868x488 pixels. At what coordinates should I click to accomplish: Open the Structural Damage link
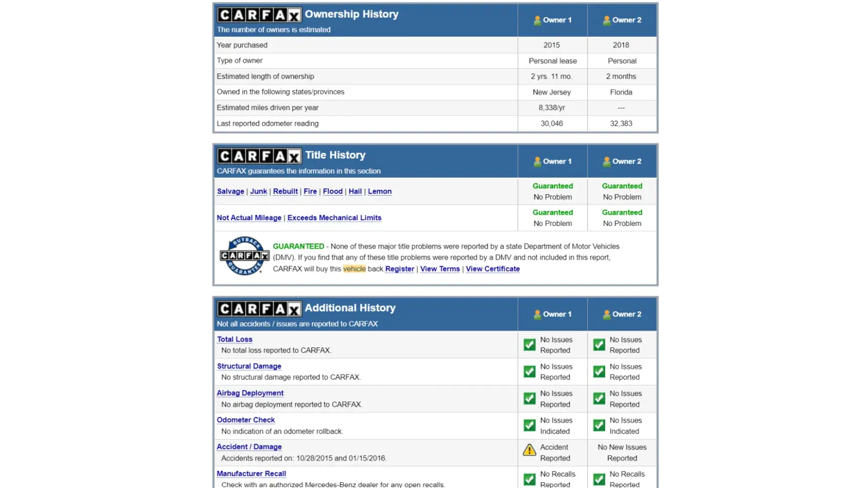[249, 366]
